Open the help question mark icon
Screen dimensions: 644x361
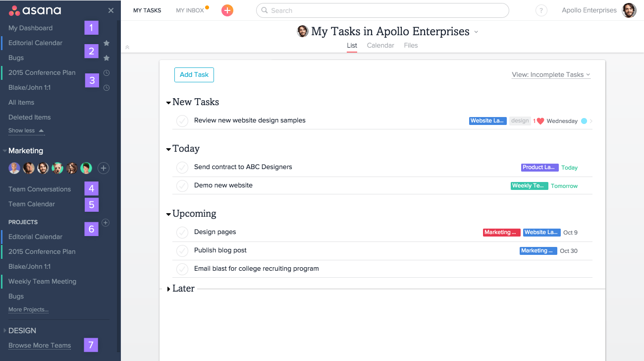(x=541, y=10)
